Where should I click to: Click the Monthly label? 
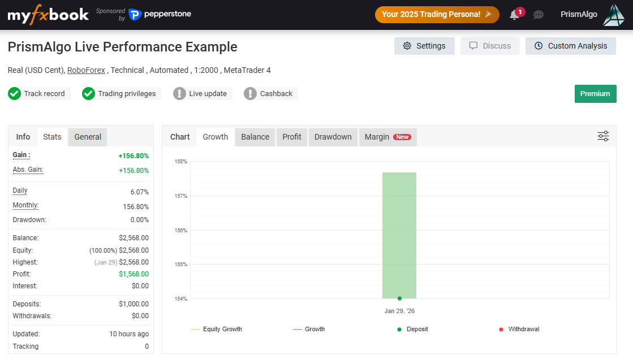[x=25, y=205]
